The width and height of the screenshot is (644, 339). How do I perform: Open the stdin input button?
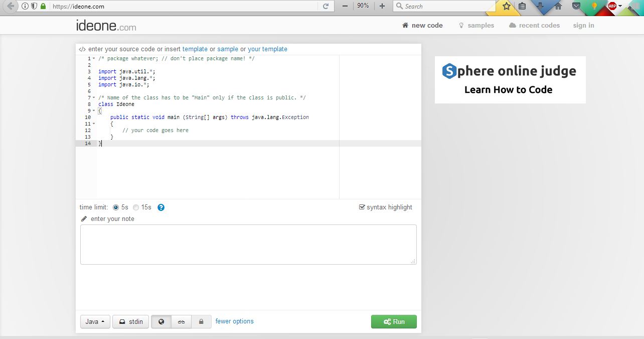tap(131, 321)
